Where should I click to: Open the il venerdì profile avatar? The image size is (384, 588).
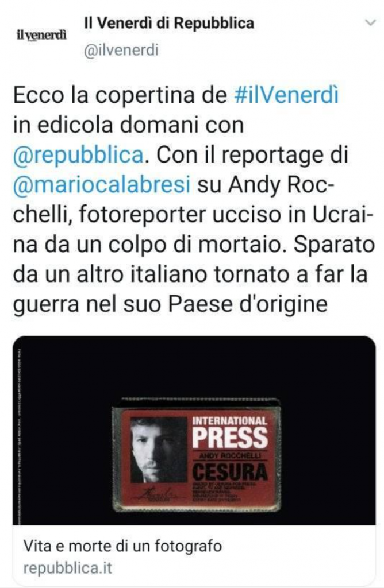(41, 35)
